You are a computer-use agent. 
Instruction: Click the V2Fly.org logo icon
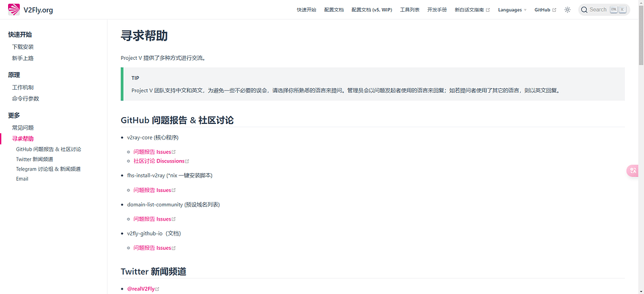point(14,9)
